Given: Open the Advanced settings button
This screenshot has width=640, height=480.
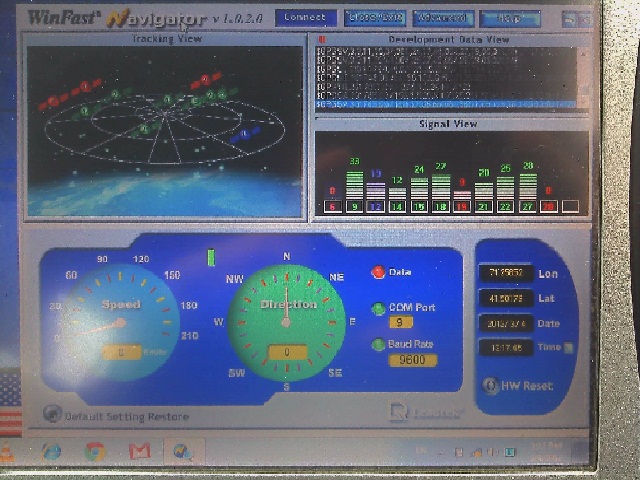Looking at the screenshot, I should pos(443,18).
